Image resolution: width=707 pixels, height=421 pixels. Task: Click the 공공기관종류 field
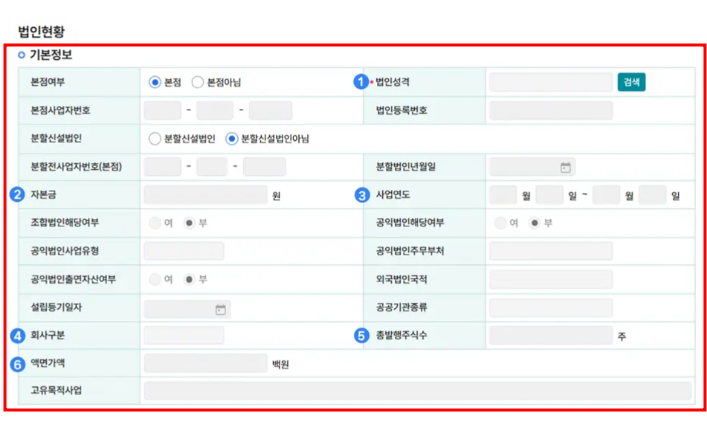(551, 307)
